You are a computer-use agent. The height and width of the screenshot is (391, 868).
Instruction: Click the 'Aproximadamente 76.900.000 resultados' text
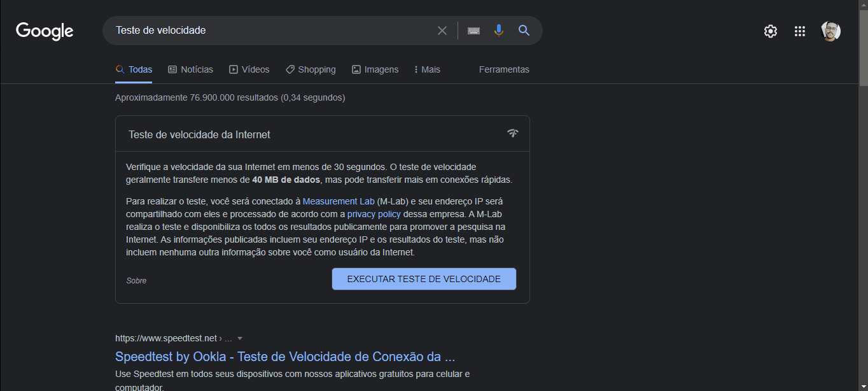click(230, 97)
